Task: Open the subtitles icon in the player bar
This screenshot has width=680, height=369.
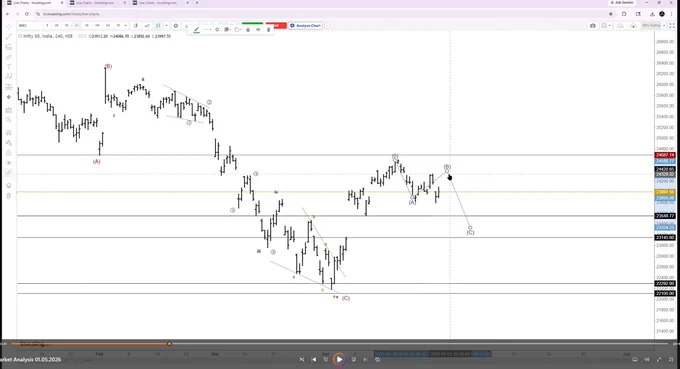Action: pyautogui.click(x=635, y=359)
